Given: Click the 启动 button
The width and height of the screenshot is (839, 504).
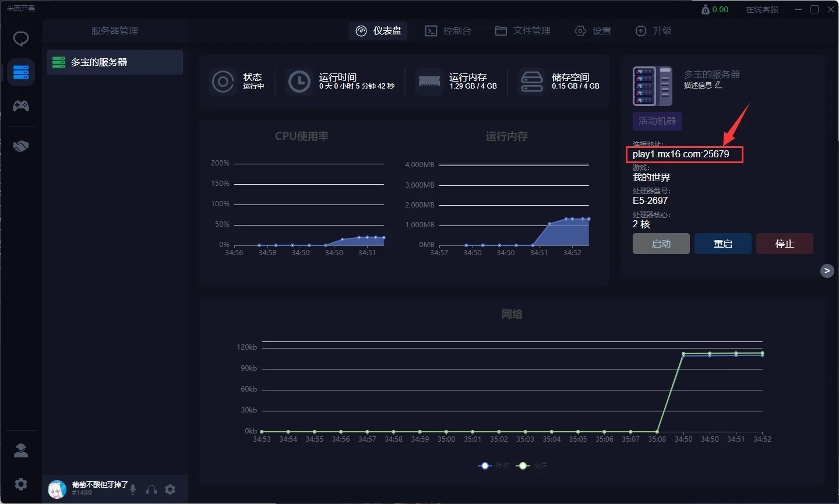Looking at the screenshot, I should pos(661,244).
